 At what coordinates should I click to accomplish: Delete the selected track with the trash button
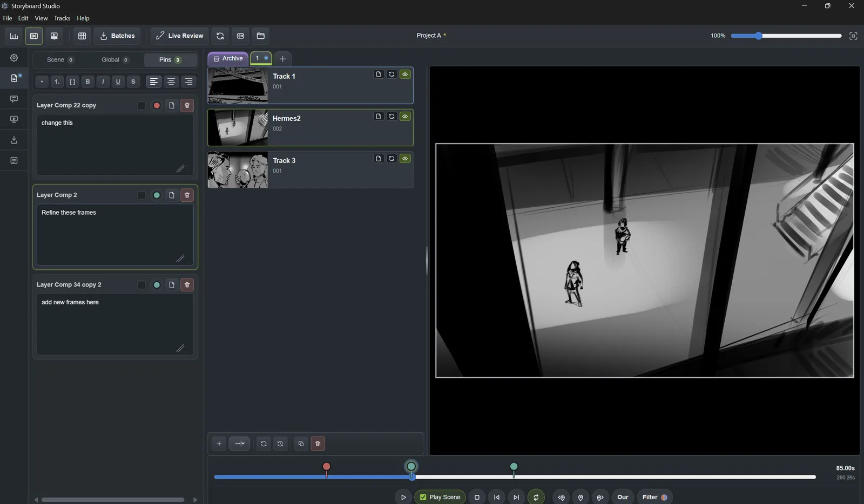[318, 444]
